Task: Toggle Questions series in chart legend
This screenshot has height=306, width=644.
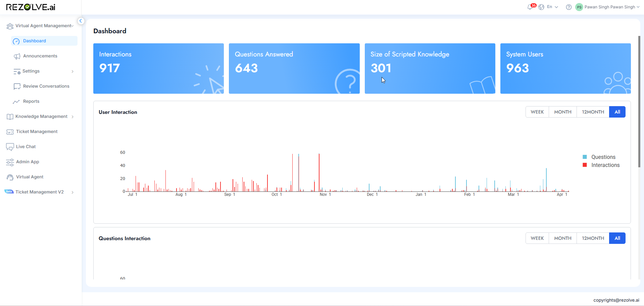Action: point(599,157)
